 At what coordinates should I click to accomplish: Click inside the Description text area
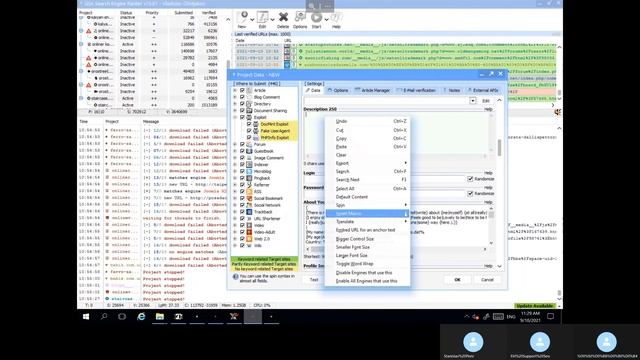[396, 133]
